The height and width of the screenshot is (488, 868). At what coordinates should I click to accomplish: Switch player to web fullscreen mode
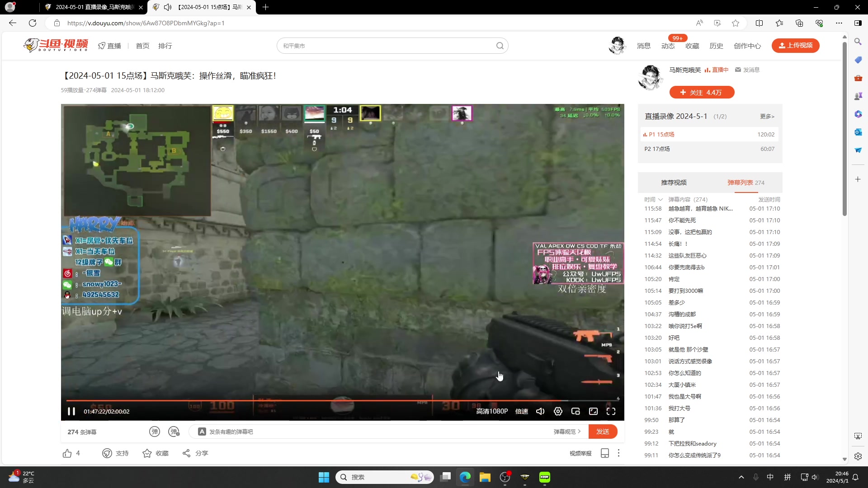(x=593, y=411)
